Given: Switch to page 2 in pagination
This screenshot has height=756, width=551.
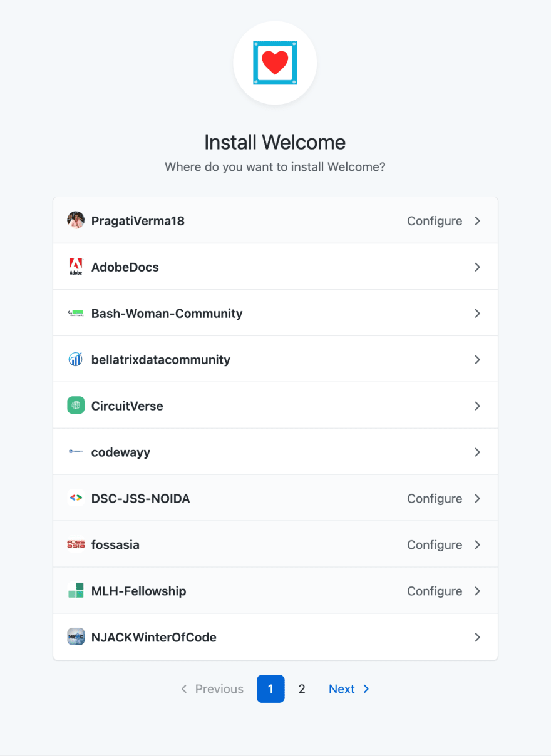Looking at the screenshot, I should coord(302,689).
